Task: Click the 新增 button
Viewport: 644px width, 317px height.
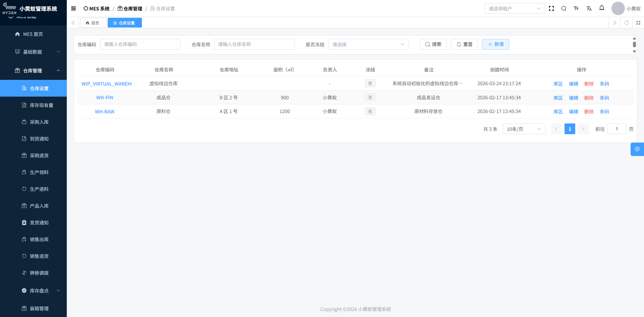Action: (495, 44)
